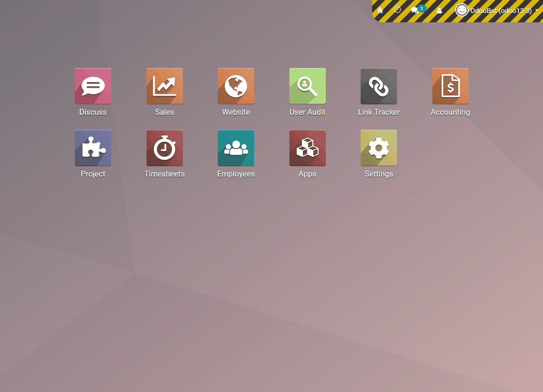Click the OdooBot avatar image
The image size is (543, 392).
[461, 10]
